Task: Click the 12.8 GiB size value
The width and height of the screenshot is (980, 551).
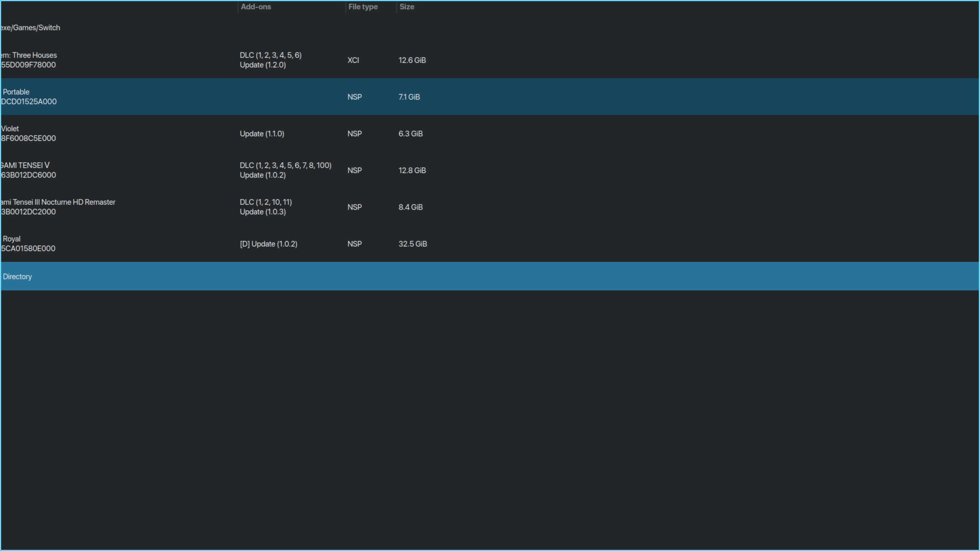Action: pos(412,170)
